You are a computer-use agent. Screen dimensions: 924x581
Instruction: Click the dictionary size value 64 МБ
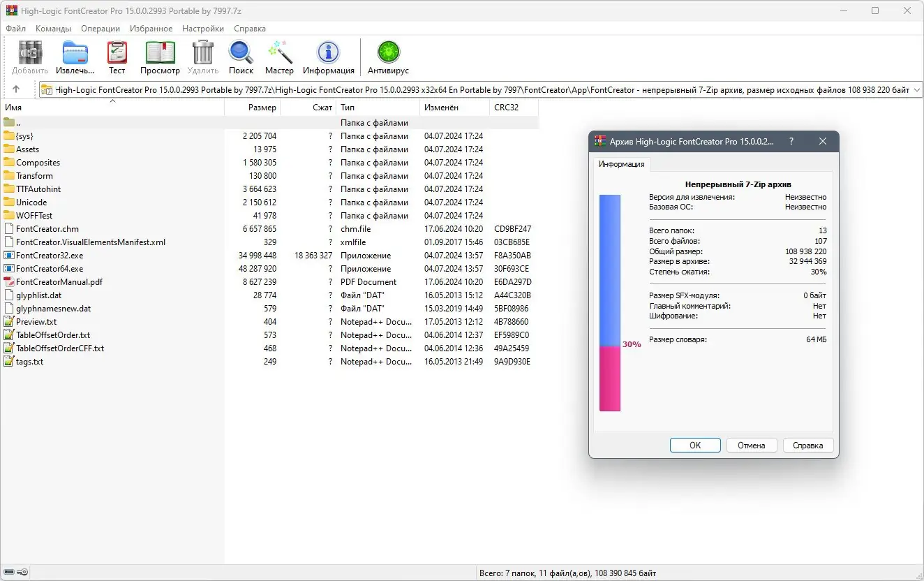coord(816,339)
